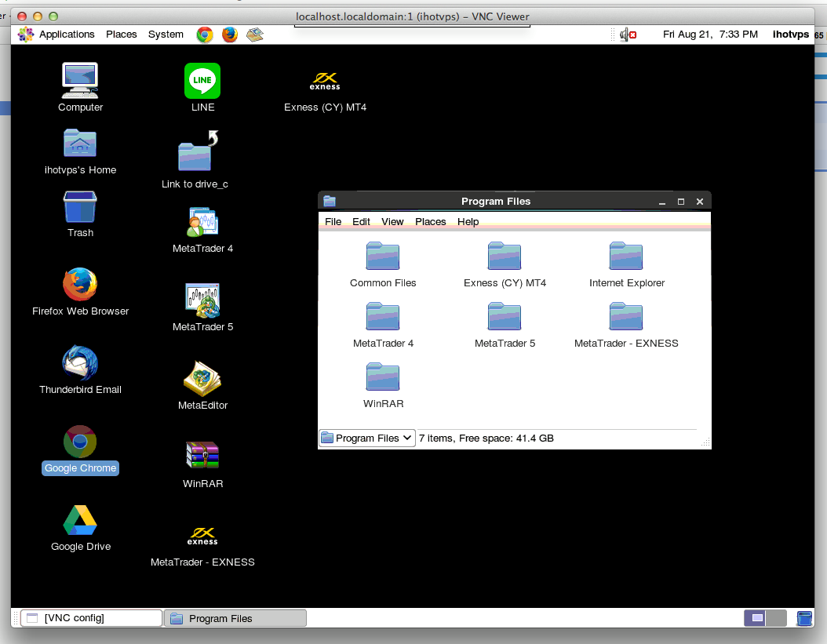The image size is (827, 644).
Task: Click Firefox launcher in top panel
Action: (229, 35)
